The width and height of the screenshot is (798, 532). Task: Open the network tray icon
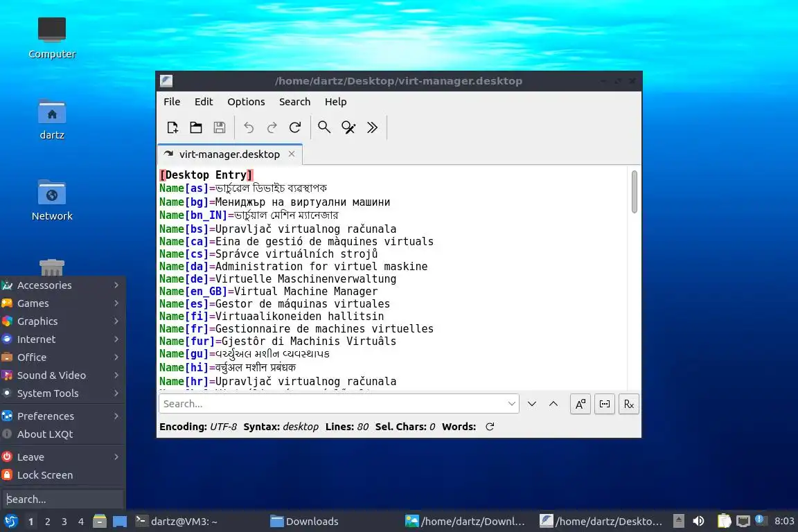743,521
